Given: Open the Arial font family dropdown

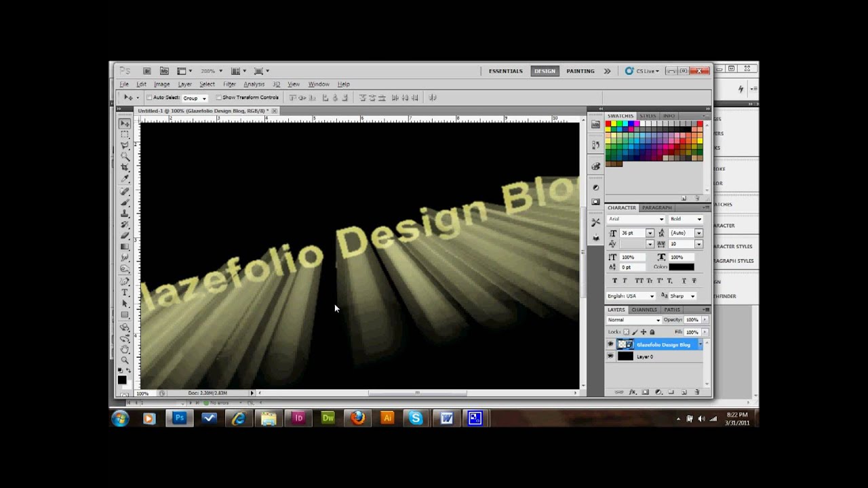Looking at the screenshot, I should click(x=636, y=219).
